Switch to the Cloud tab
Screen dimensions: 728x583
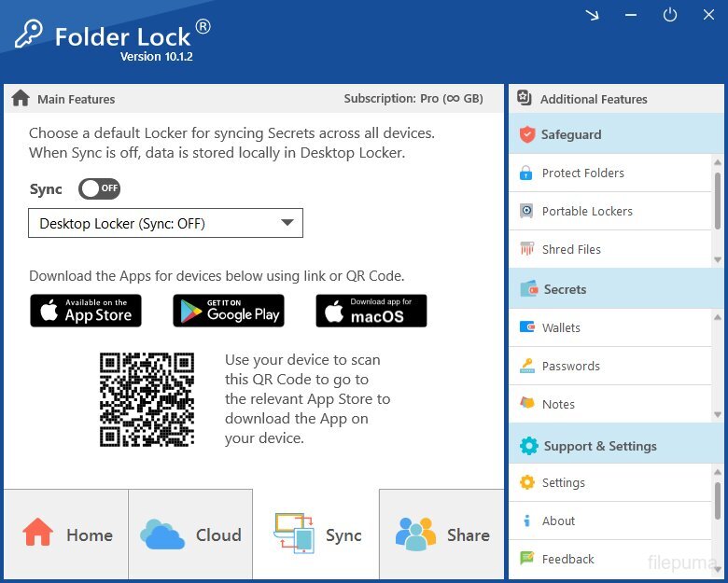(x=190, y=534)
